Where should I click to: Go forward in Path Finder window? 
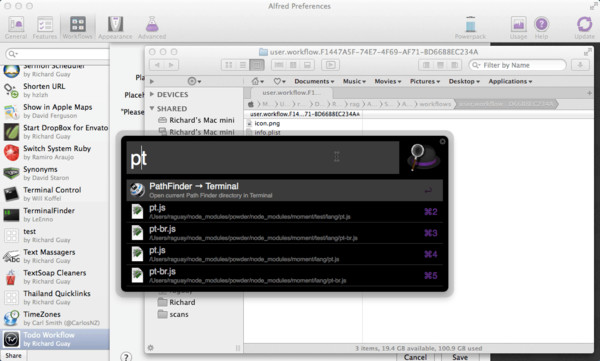pyautogui.click(x=171, y=65)
